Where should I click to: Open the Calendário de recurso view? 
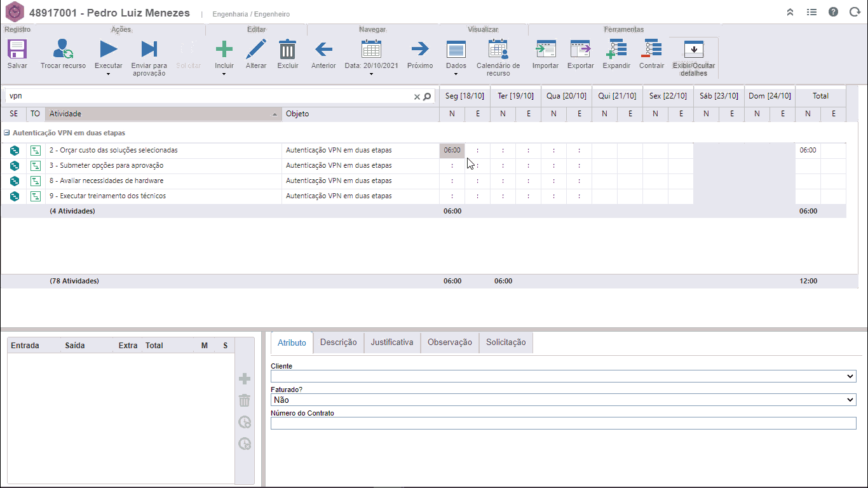[498, 50]
